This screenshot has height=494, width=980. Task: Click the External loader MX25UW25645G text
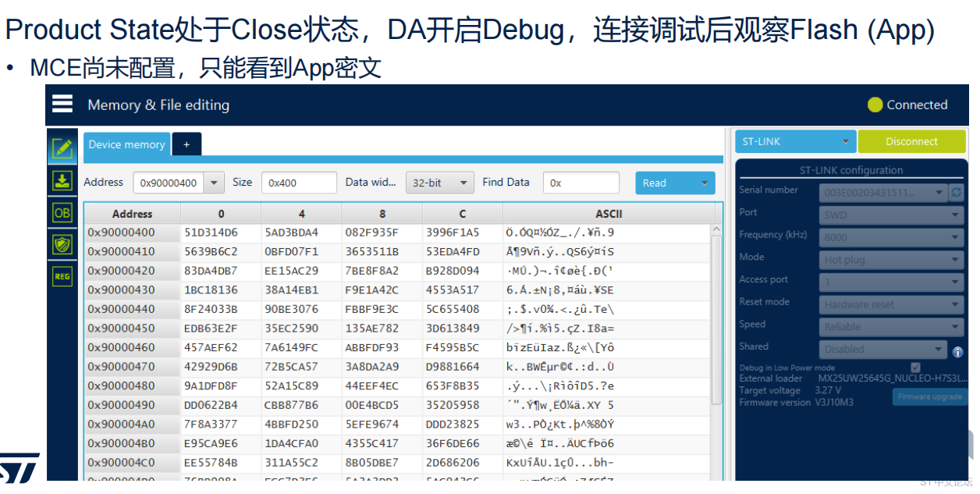pos(892,378)
